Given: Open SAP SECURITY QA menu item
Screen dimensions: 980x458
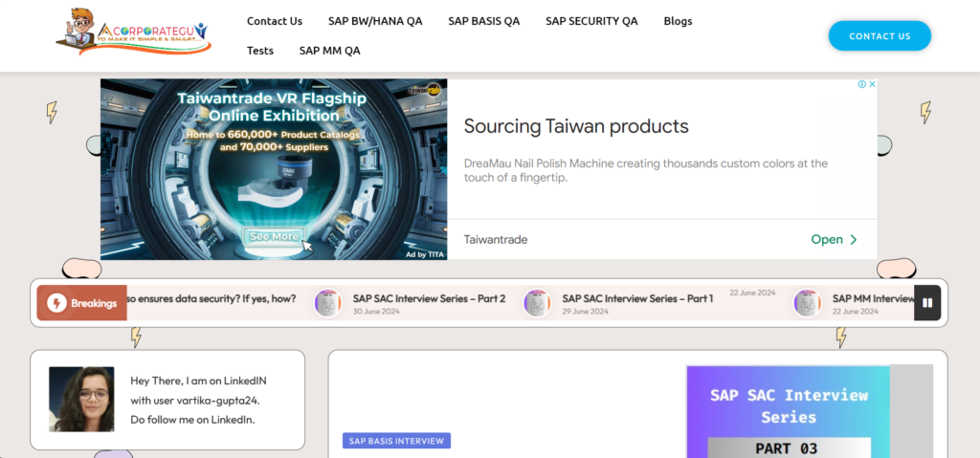Looking at the screenshot, I should tap(591, 21).
